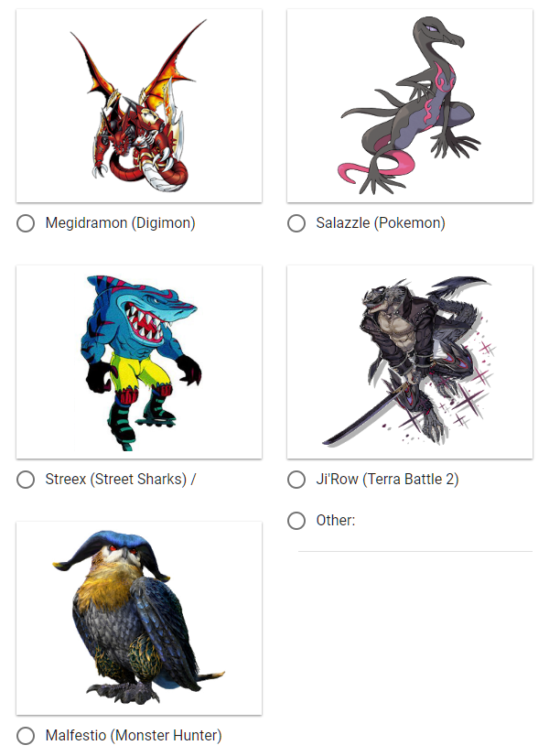Select the Megidramon (Digimon) radio button
Image resolution: width=549 pixels, height=756 pixels.
pos(26,223)
